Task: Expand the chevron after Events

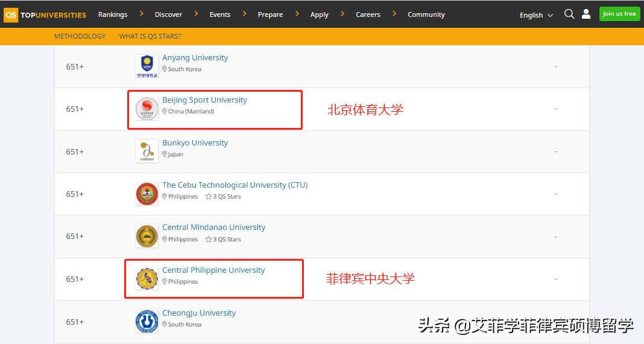Action: 245,14
